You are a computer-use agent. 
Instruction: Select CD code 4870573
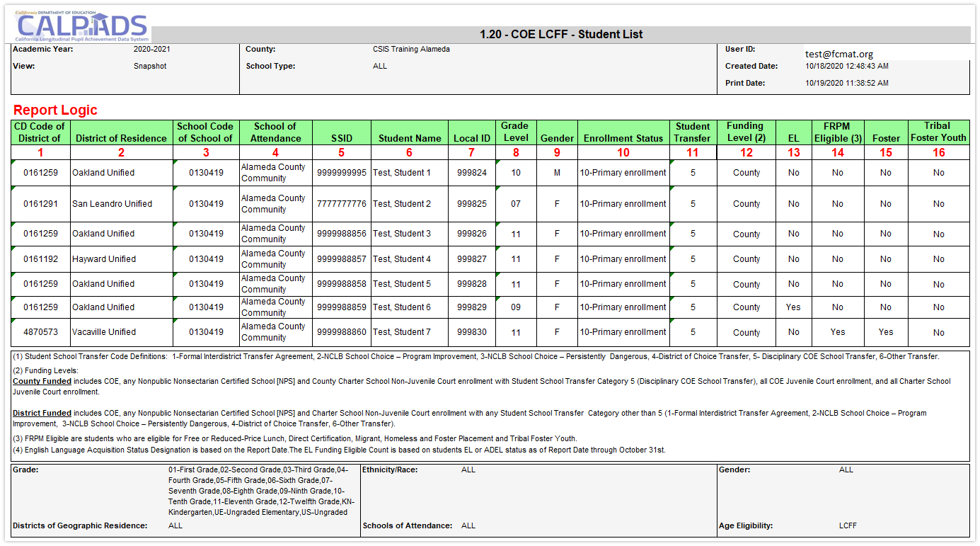[40, 332]
